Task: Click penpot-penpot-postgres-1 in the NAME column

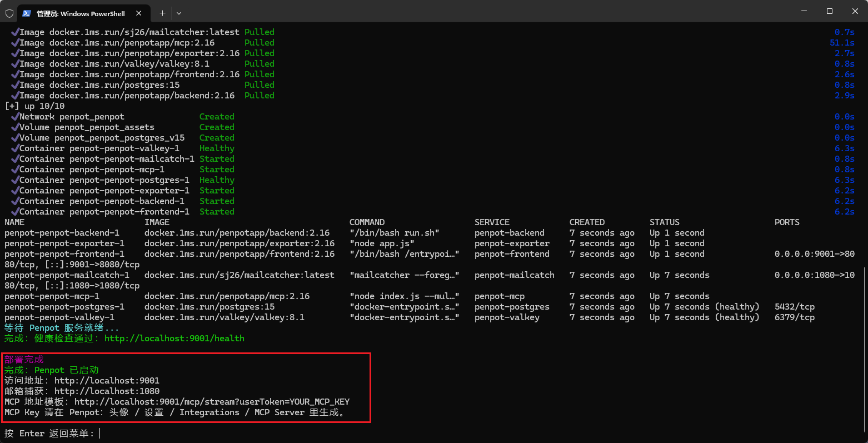Action: 64,307
